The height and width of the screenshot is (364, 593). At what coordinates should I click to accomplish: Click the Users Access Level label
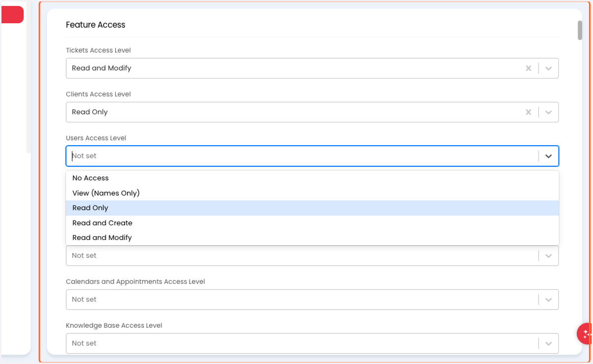pos(96,138)
